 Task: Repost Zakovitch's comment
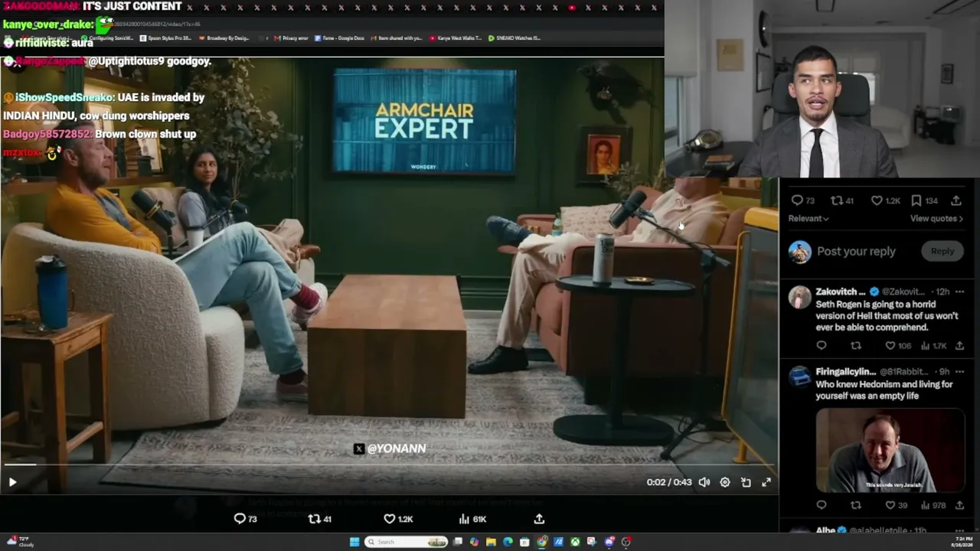tap(856, 346)
